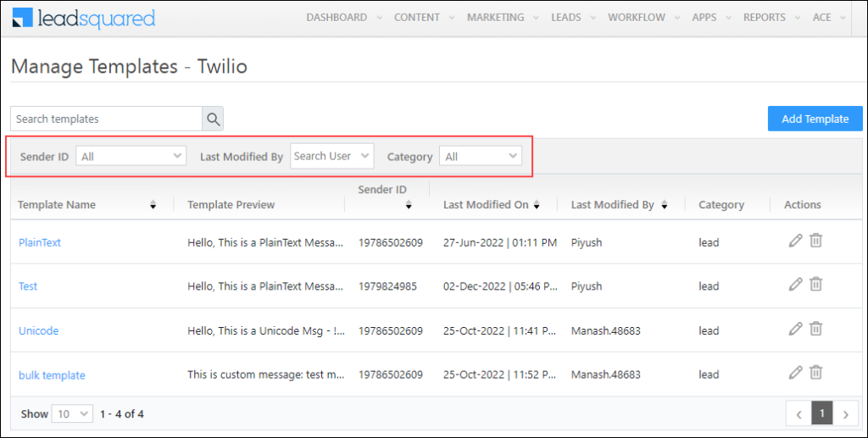Delete the bulk template via trash icon

(x=815, y=372)
